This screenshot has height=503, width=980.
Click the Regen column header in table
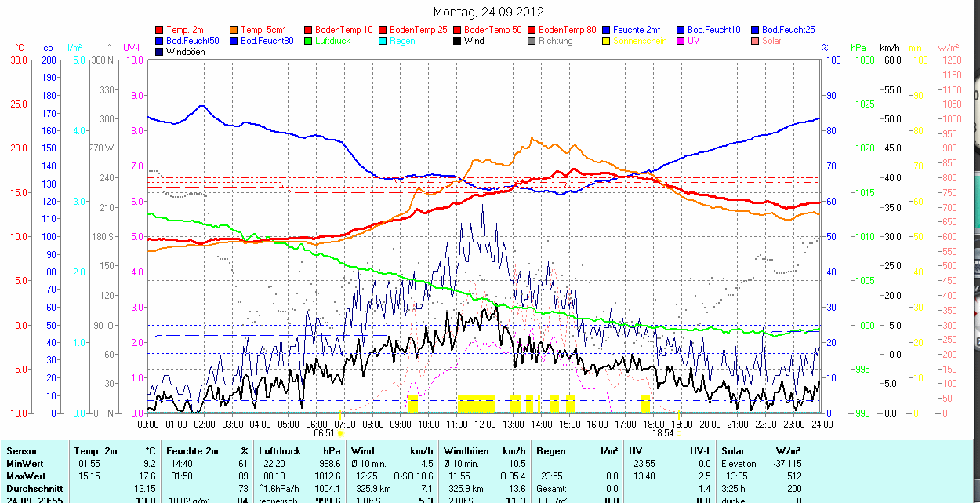[552, 451]
